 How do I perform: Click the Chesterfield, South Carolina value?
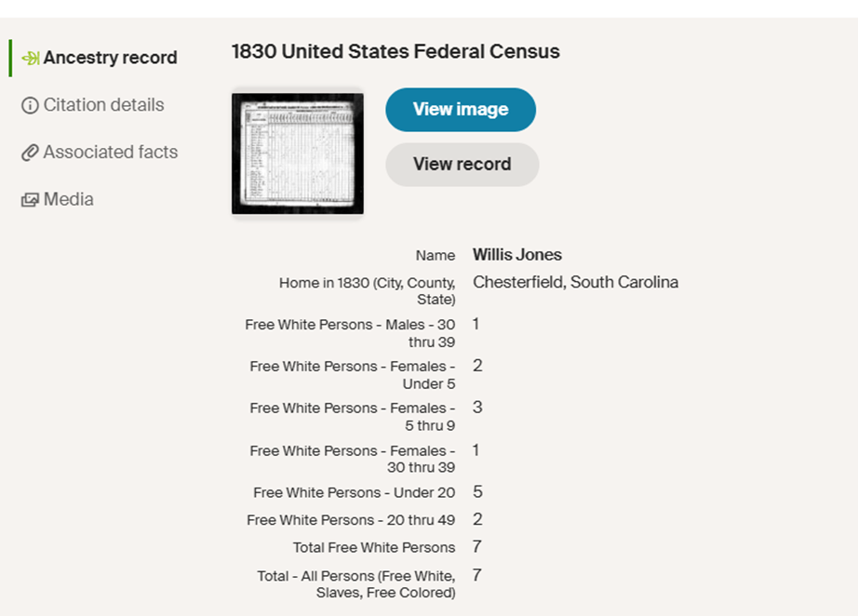click(575, 282)
